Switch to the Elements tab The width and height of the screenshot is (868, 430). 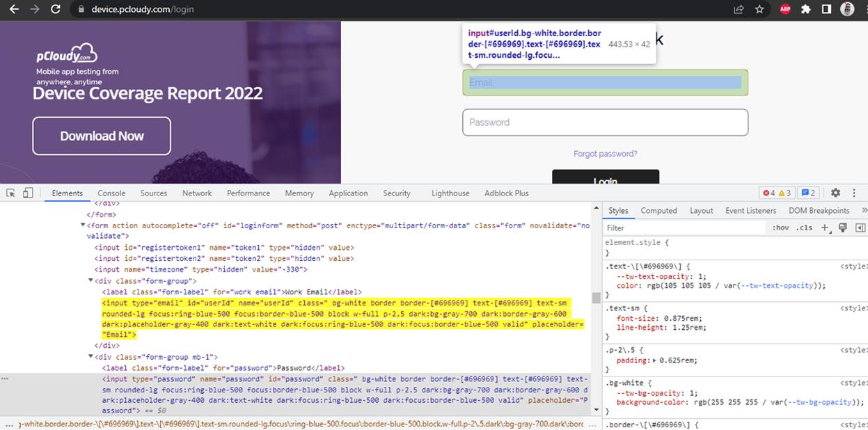(67, 193)
